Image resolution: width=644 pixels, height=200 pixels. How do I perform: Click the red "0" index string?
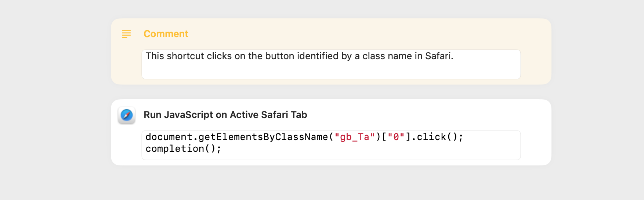396,137
